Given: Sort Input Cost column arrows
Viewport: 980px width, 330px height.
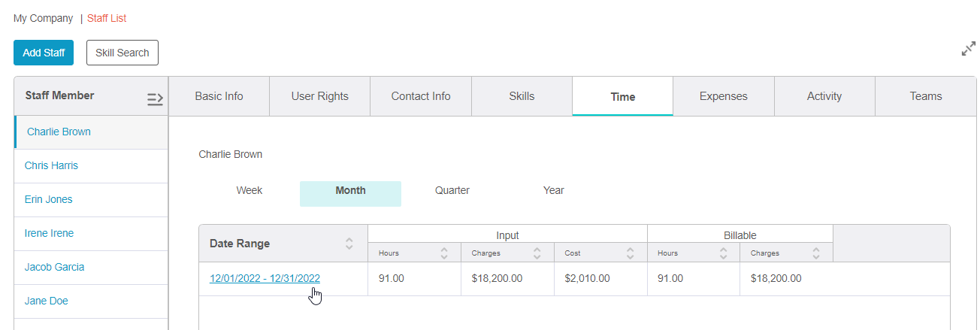Looking at the screenshot, I should click(631, 253).
